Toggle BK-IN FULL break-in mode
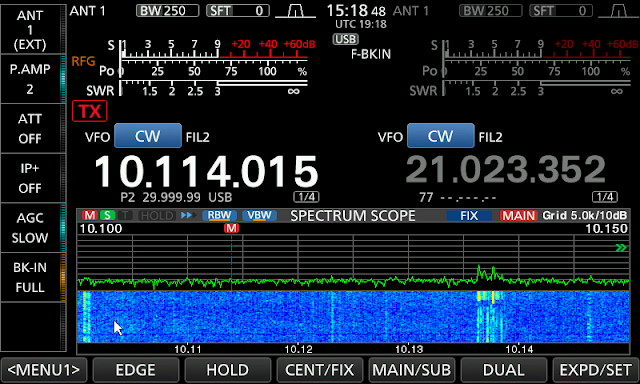 pyautogui.click(x=30, y=277)
